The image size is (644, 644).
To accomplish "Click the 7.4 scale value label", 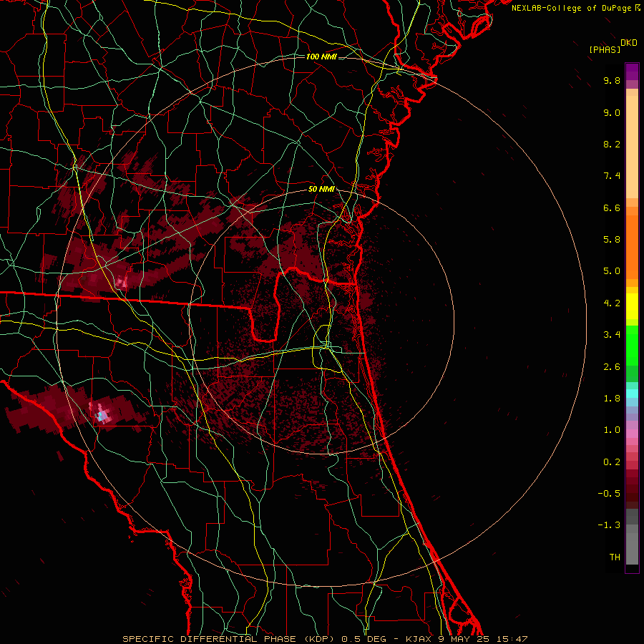I will click(x=612, y=176).
